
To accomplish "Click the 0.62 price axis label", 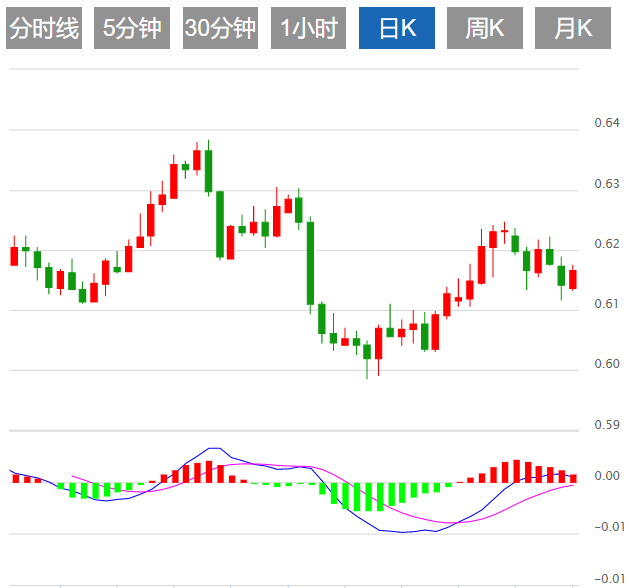I will tap(607, 244).
